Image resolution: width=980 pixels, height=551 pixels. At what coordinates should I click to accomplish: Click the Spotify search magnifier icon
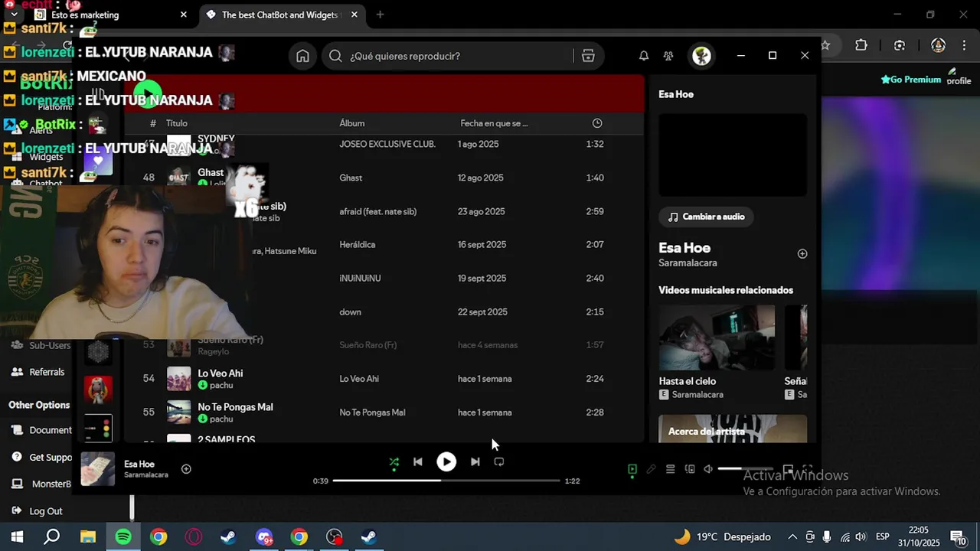click(x=335, y=56)
